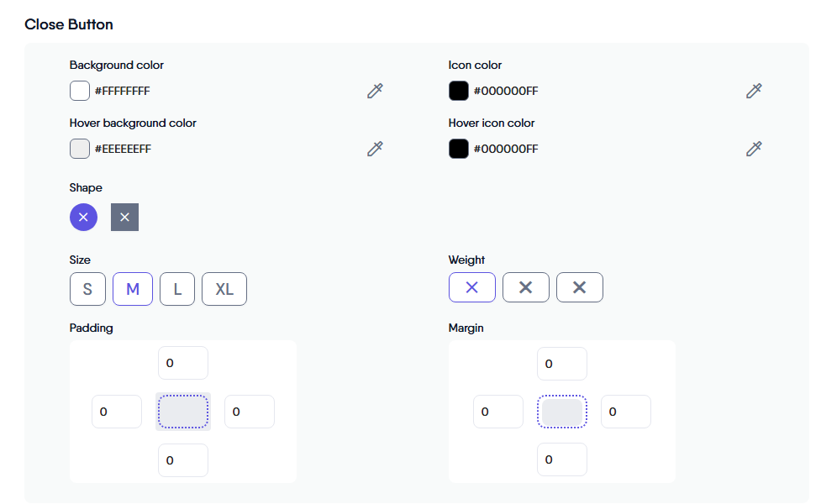
Task: Open the Background color white swatch
Action: click(x=80, y=91)
